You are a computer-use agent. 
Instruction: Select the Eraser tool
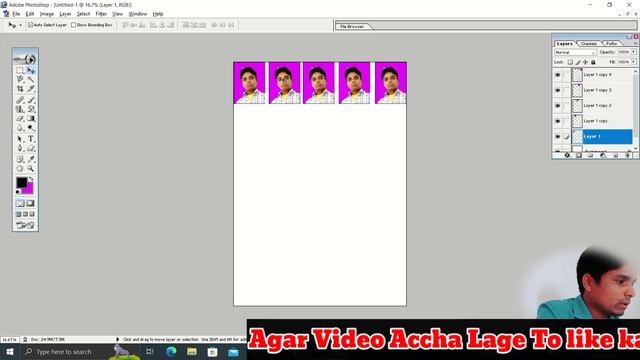(20, 118)
